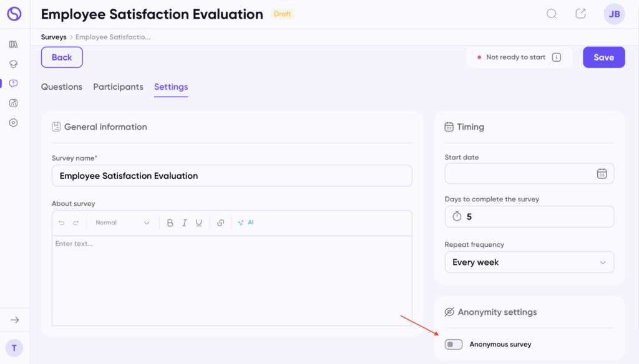
Task: Click the Save button
Action: [x=603, y=57]
